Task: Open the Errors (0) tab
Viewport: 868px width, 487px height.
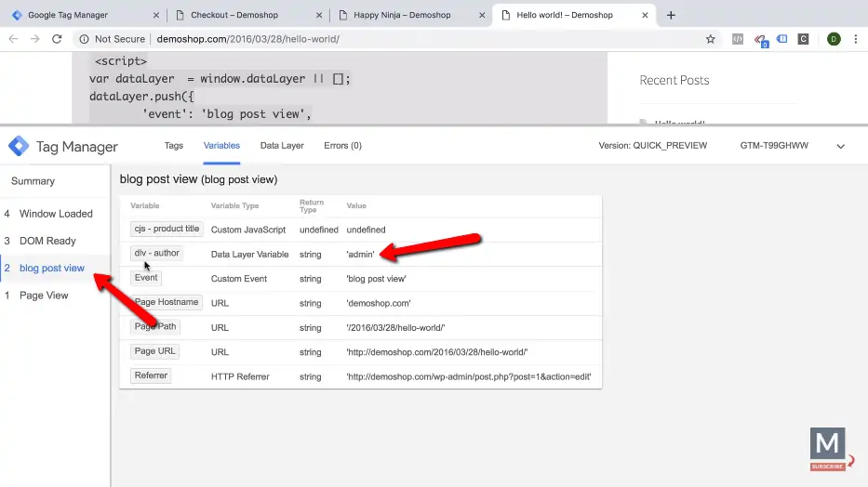Action: [x=342, y=146]
